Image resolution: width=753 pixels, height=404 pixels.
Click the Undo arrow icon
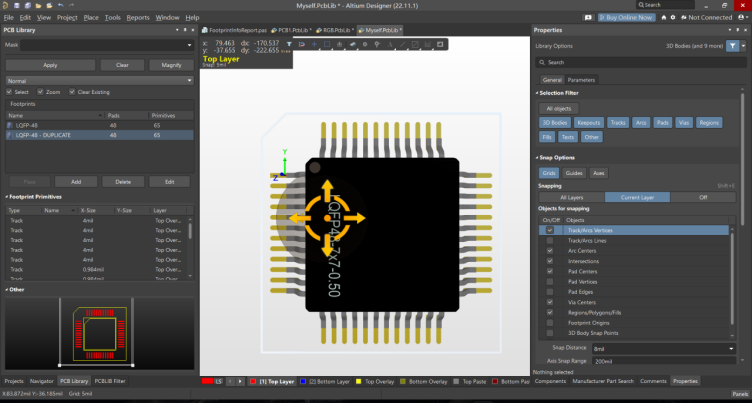pyautogui.click(x=63, y=5)
